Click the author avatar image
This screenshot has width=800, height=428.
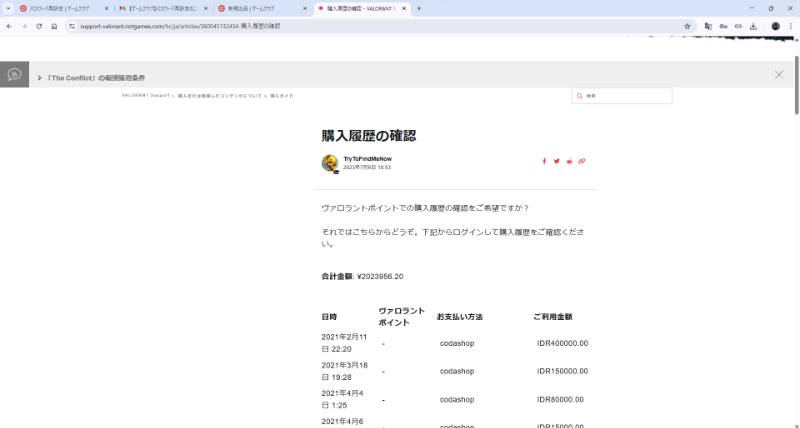pos(330,163)
